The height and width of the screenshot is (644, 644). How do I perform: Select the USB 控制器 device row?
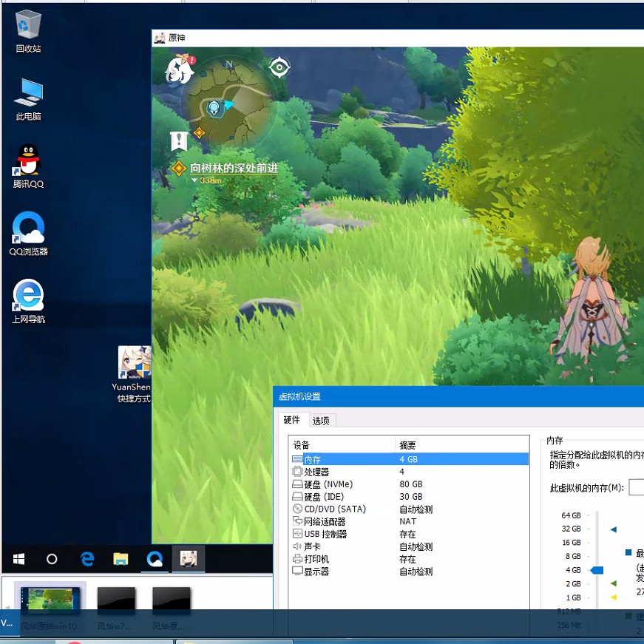[x=410, y=534]
